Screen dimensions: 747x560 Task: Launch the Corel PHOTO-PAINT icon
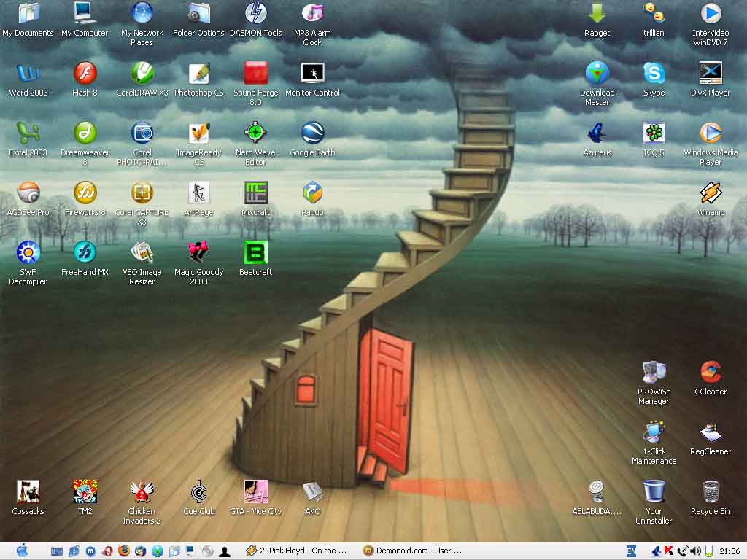coord(142,133)
